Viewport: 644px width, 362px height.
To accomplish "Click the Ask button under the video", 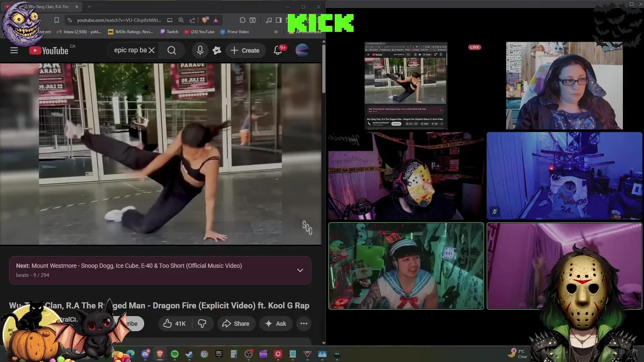I will coord(275,324).
